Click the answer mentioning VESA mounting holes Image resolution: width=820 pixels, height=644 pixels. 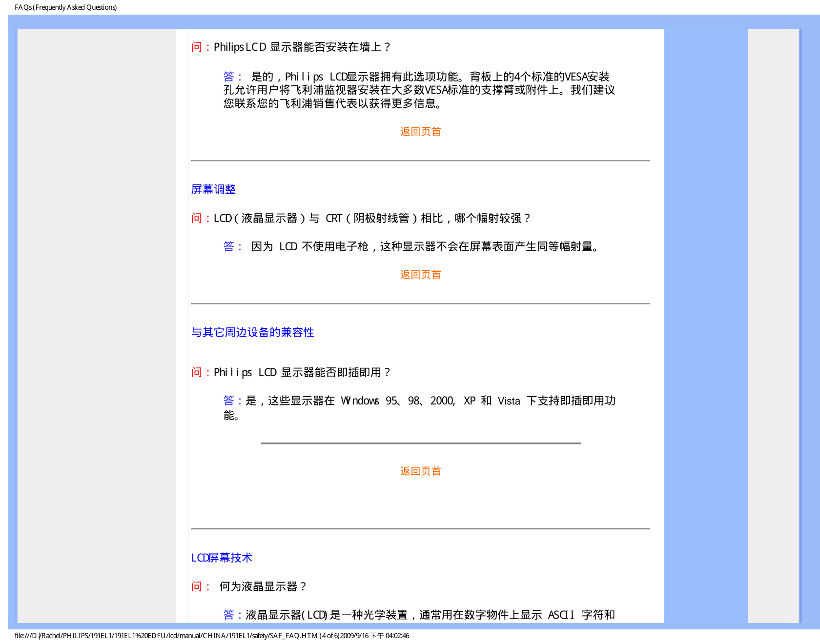pos(419,90)
